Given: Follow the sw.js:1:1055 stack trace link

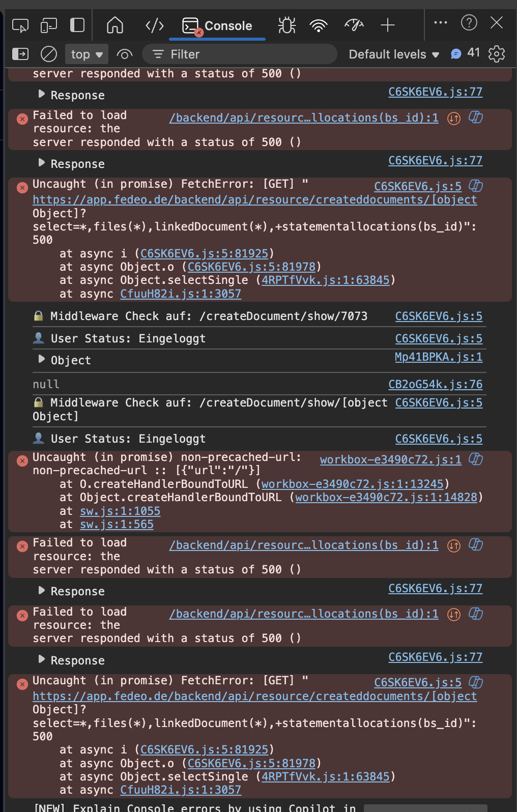Looking at the screenshot, I should (120, 511).
